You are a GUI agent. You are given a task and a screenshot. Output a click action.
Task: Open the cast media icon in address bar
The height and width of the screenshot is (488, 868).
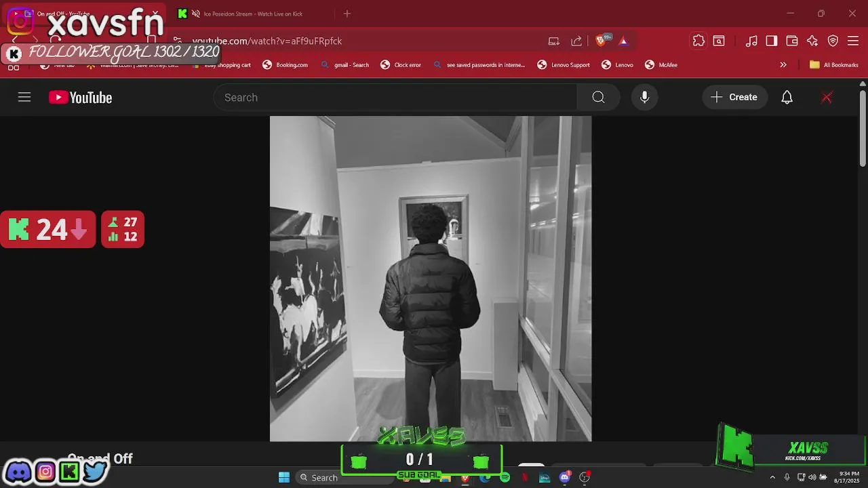tap(554, 41)
